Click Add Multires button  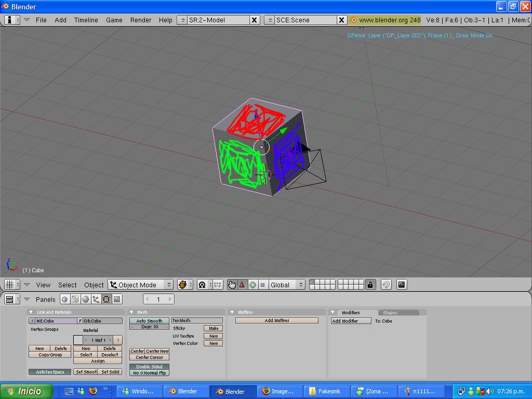(276, 321)
